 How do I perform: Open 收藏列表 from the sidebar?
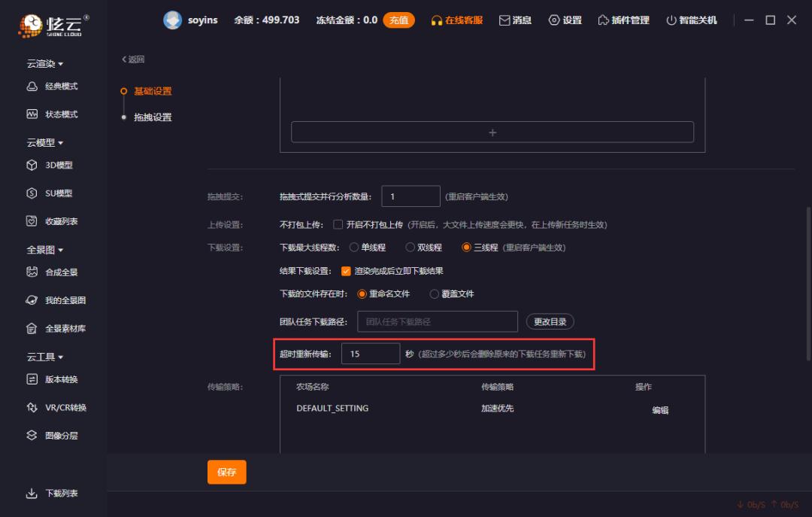(52, 220)
